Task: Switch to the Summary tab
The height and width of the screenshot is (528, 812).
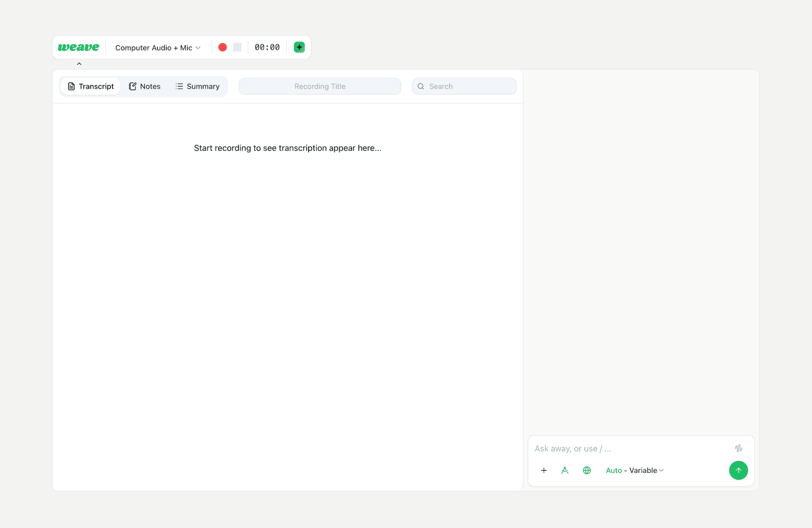Action: tap(197, 86)
